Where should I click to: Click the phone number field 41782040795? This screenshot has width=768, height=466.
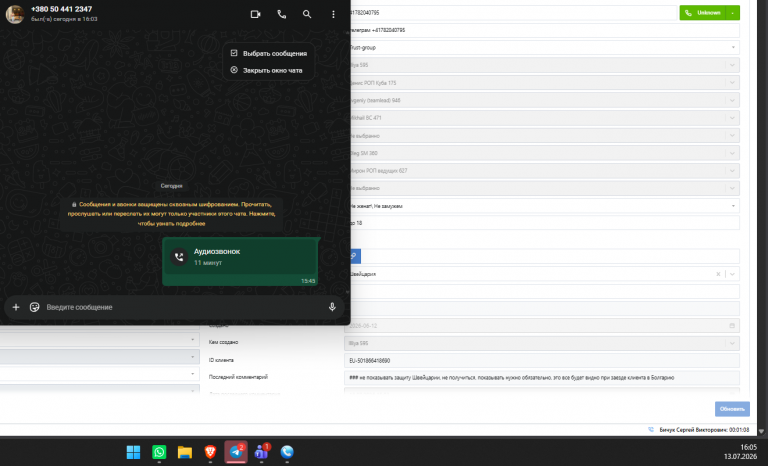coord(512,13)
